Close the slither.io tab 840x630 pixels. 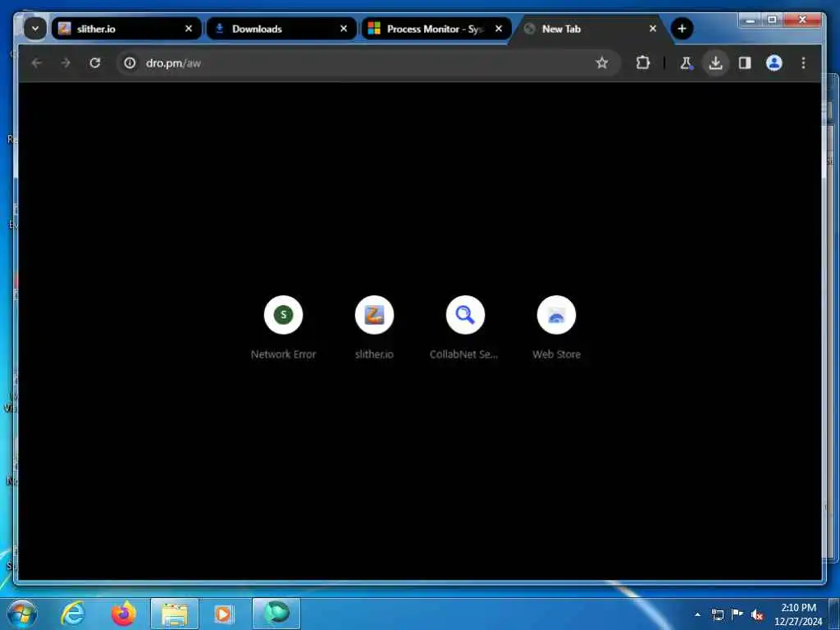189,29
